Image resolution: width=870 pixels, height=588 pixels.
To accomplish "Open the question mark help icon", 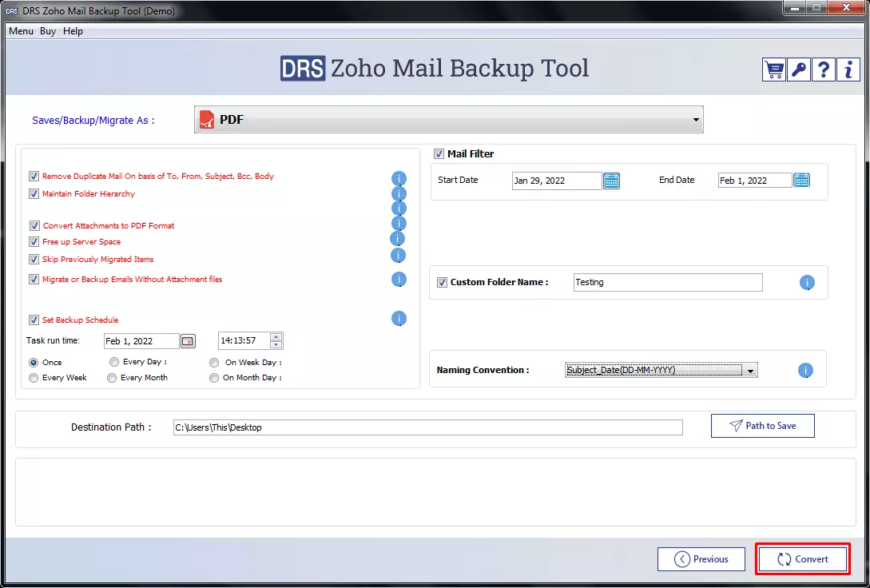I will (824, 70).
